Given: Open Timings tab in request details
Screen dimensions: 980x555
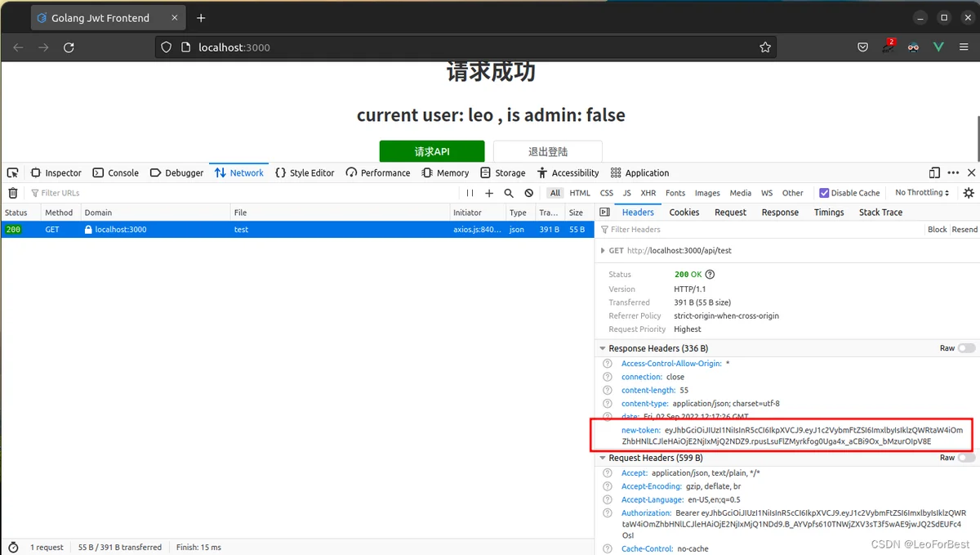Looking at the screenshot, I should point(829,212).
